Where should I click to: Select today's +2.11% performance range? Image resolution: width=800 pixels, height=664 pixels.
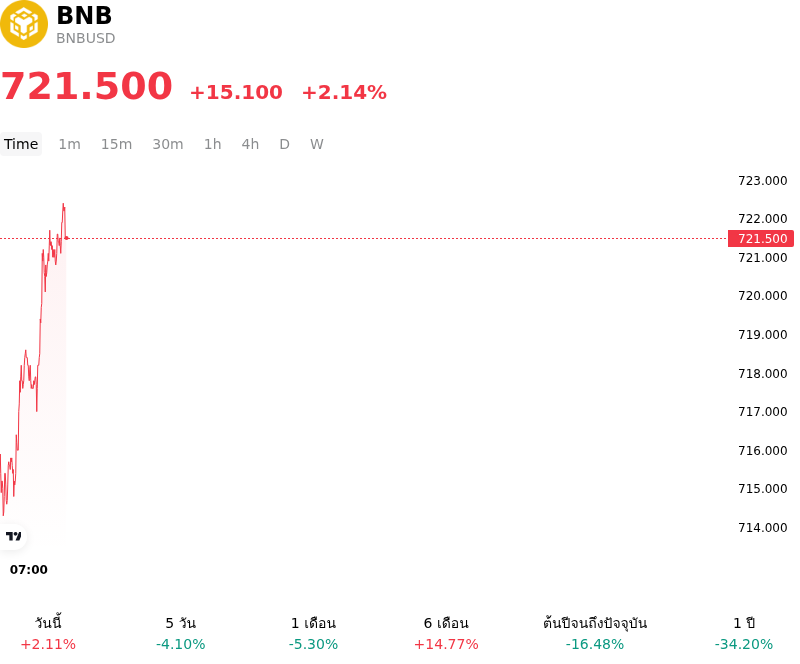coord(48,633)
